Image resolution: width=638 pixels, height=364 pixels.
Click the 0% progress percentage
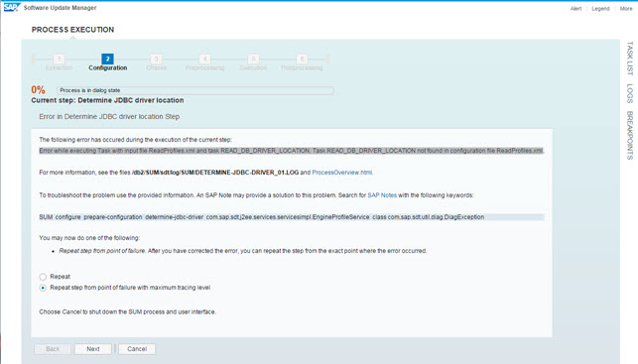[x=39, y=90]
